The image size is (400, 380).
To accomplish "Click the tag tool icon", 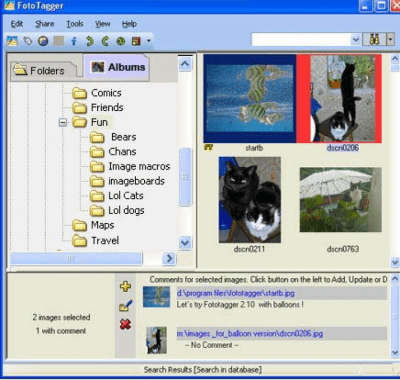I will [28, 41].
